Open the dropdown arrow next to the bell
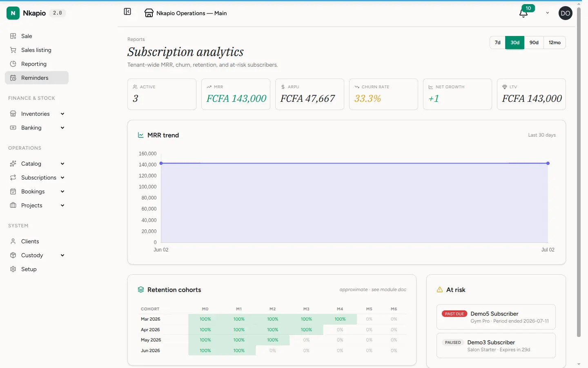 (548, 13)
